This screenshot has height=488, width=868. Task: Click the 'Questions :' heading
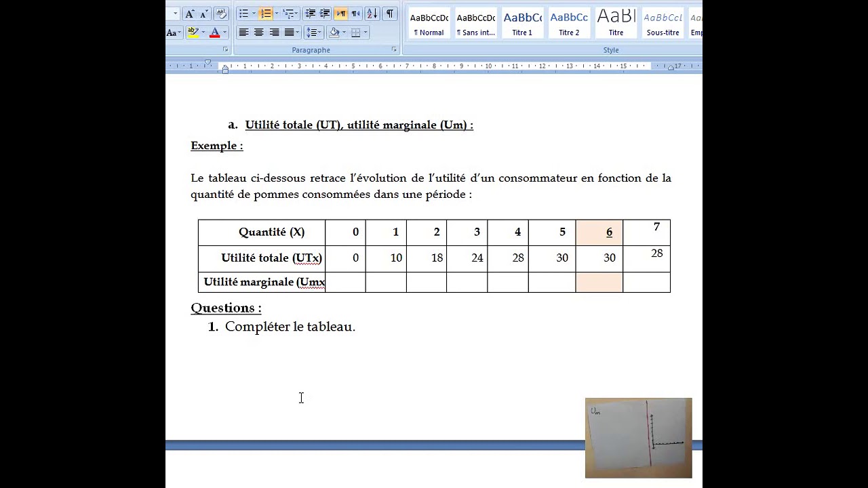226,308
